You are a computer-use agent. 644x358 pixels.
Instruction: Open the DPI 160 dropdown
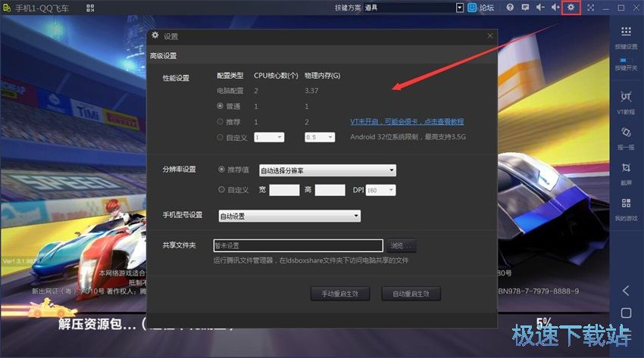point(381,190)
